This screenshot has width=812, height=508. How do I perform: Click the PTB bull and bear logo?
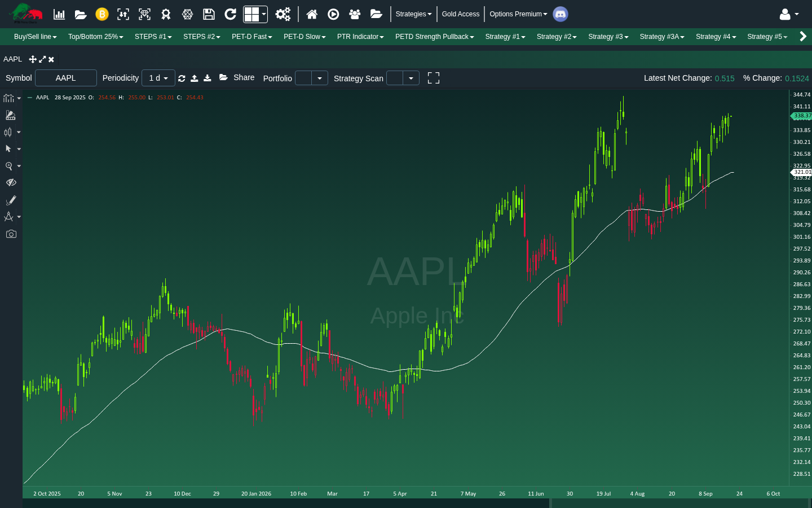coord(27,14)
